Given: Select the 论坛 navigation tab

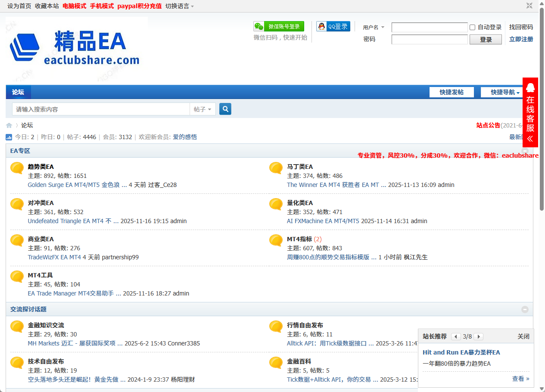Looking at the screenshot, I should pyautogui.click(x=18, y=92).
